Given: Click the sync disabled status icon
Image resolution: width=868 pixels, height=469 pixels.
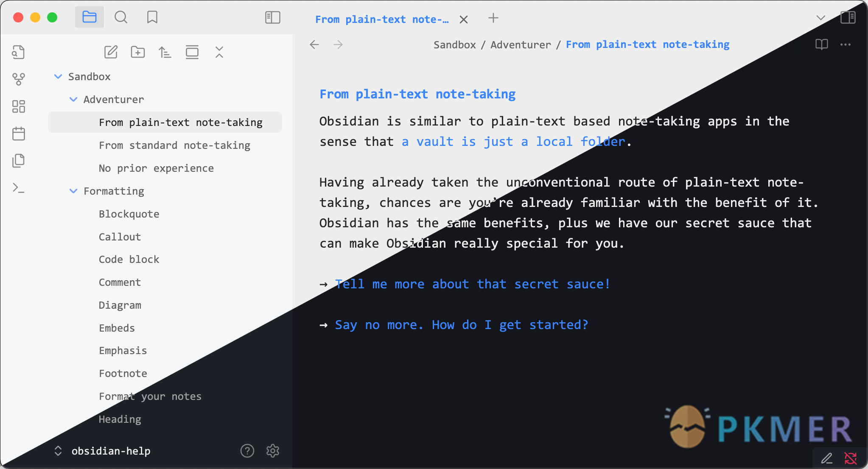Looking at the screenshot, I should pos(850,458).
